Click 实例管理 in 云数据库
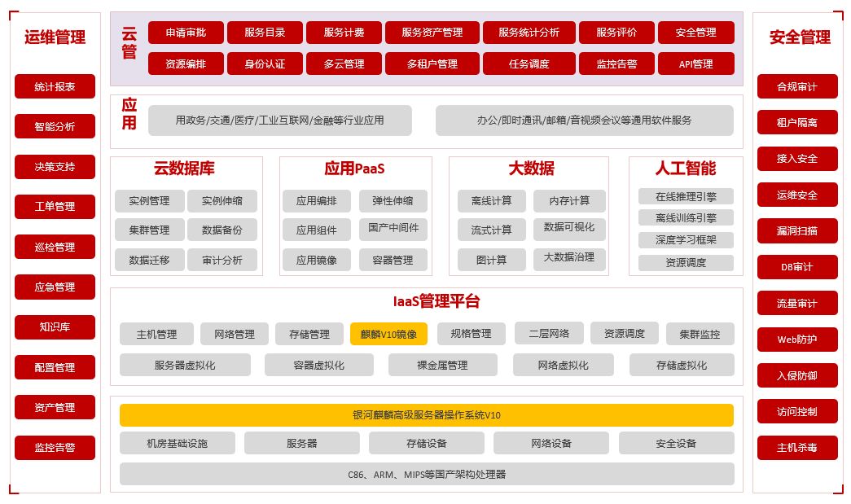Image resolution: width=851 pixels, height=504 pixels. pyautogui.click(x=149, y=201)
